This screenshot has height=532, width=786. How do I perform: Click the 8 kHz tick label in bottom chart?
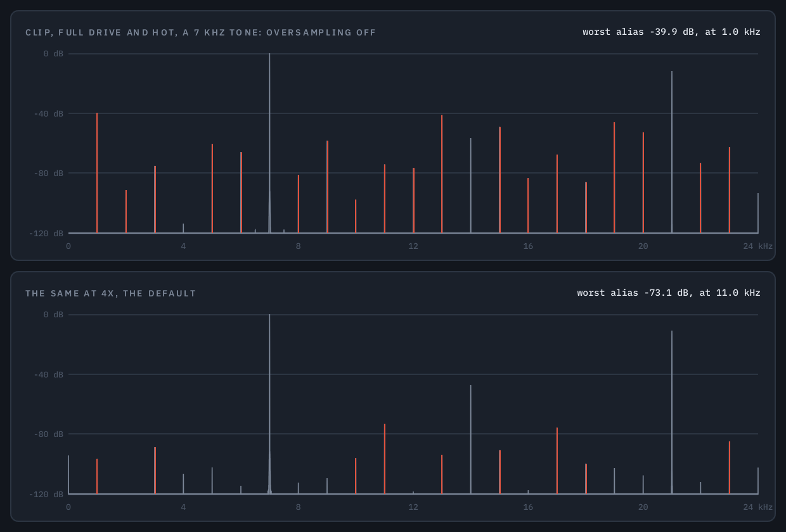coord(298,507)
